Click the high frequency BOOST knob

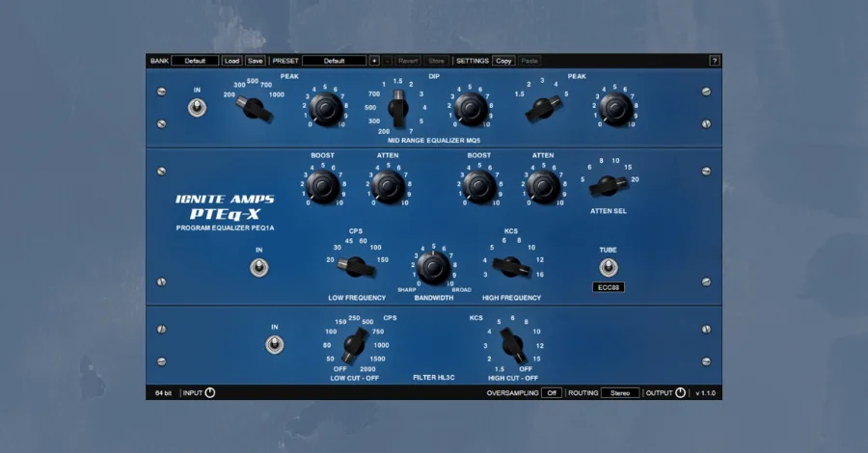(478, 186)
